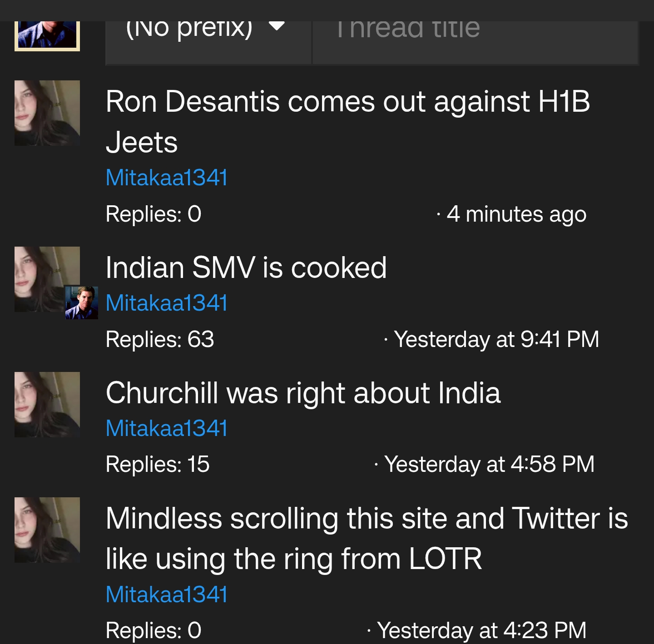The image size is (654, 644).
Task: Click the "Yesterday at 9:41 PM" timestamp
Action: pos(496,339)
